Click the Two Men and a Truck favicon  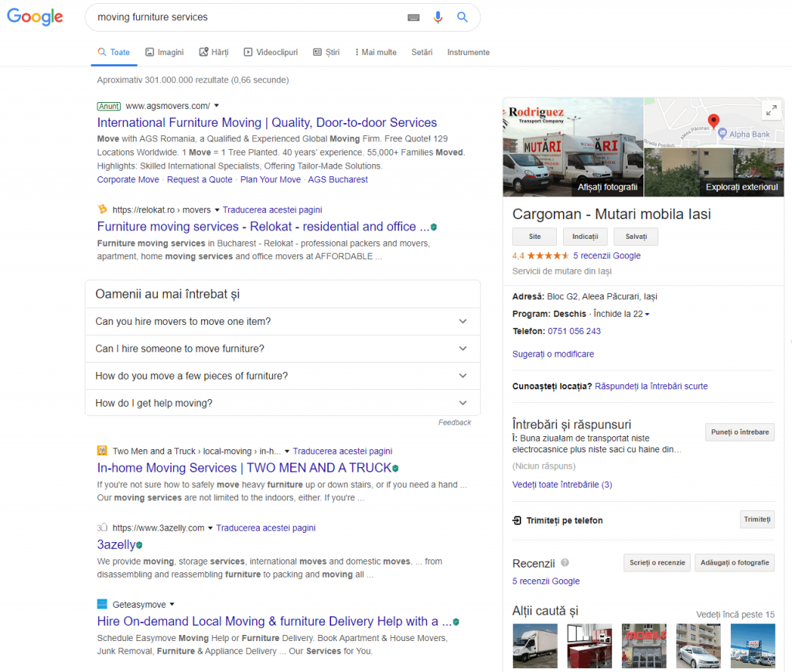pyautogui.click(x=102, y=451)
